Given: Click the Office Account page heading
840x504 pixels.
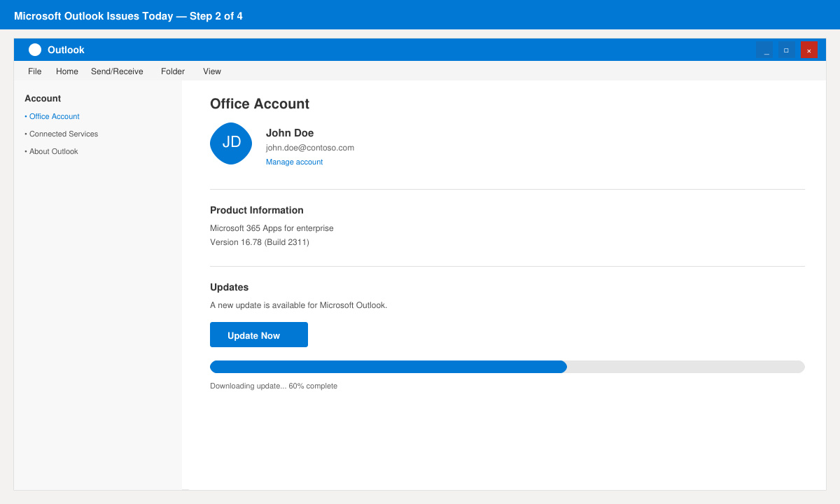Looking at the screenshot, I should [x=260, y=104].
